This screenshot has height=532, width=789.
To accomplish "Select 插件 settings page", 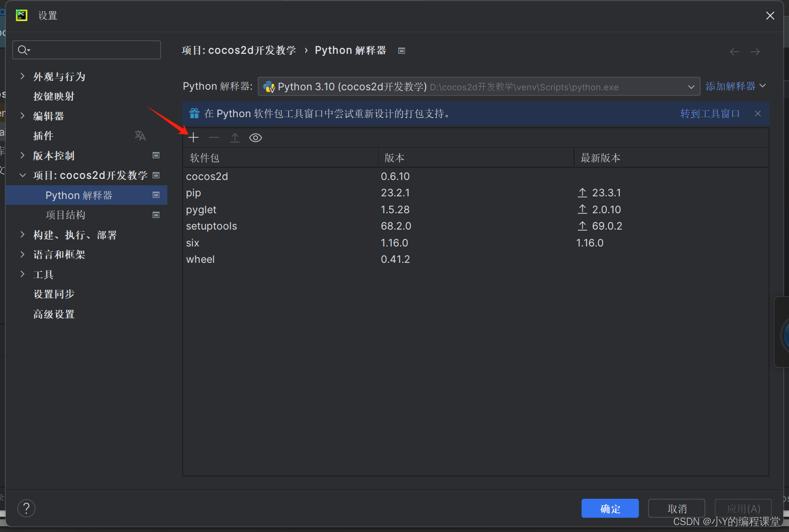I will [43, 136].
